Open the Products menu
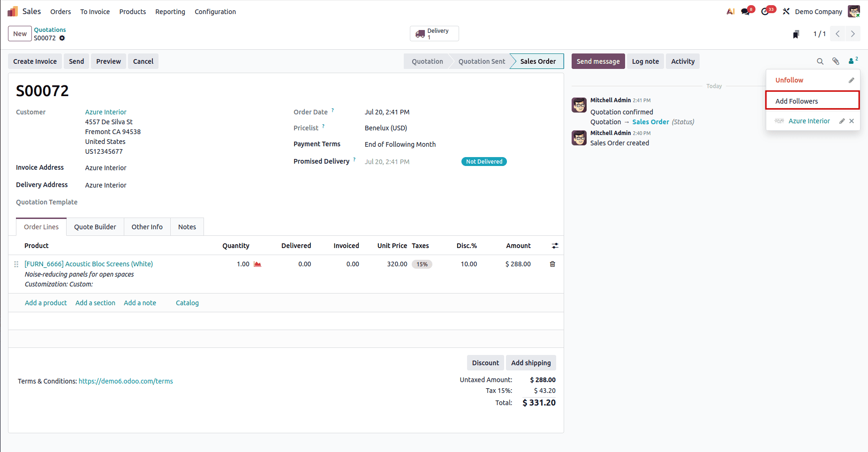This screenshot has width=868, height=452. click(x=133, y=12)
